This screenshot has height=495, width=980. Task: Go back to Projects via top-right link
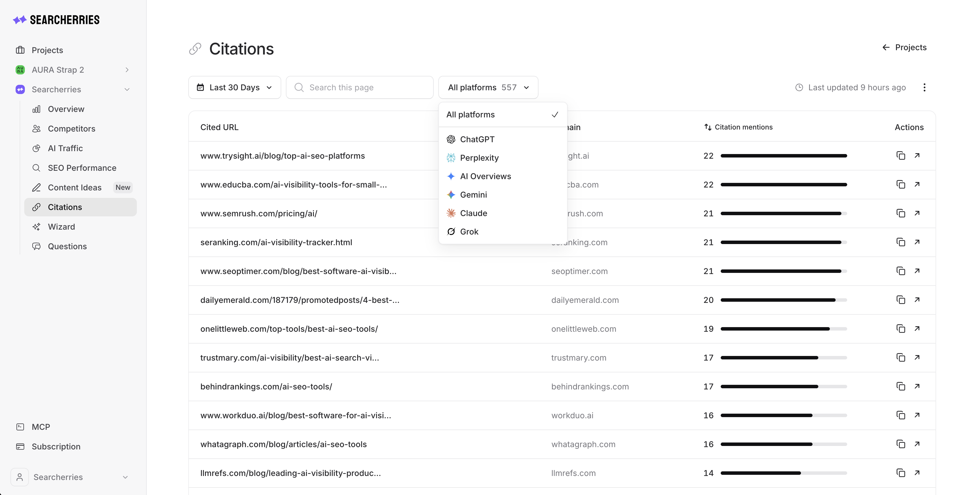904,48
